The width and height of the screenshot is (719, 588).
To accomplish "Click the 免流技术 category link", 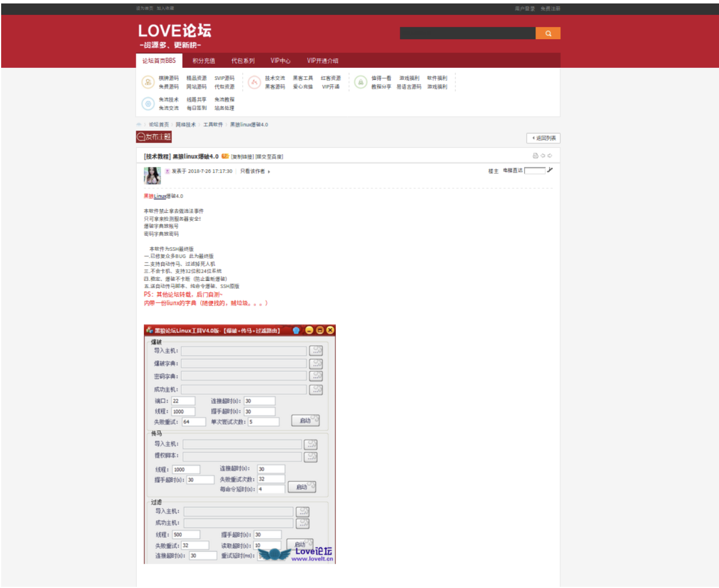I will 169,100.
